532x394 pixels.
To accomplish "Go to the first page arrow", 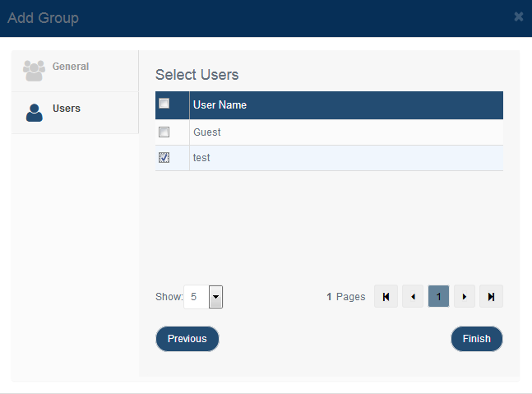I will (386, 297).
